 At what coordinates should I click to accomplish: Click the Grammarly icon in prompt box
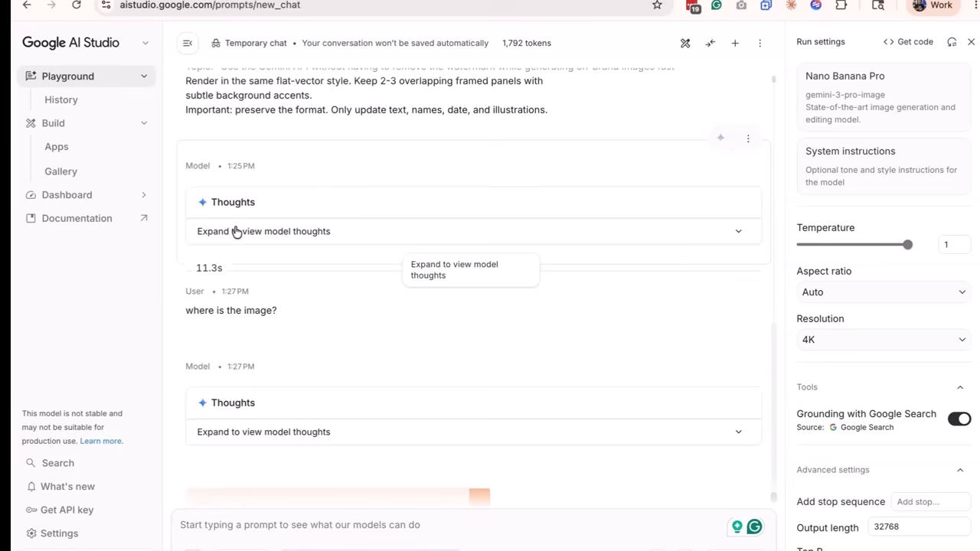coord(754,527)
